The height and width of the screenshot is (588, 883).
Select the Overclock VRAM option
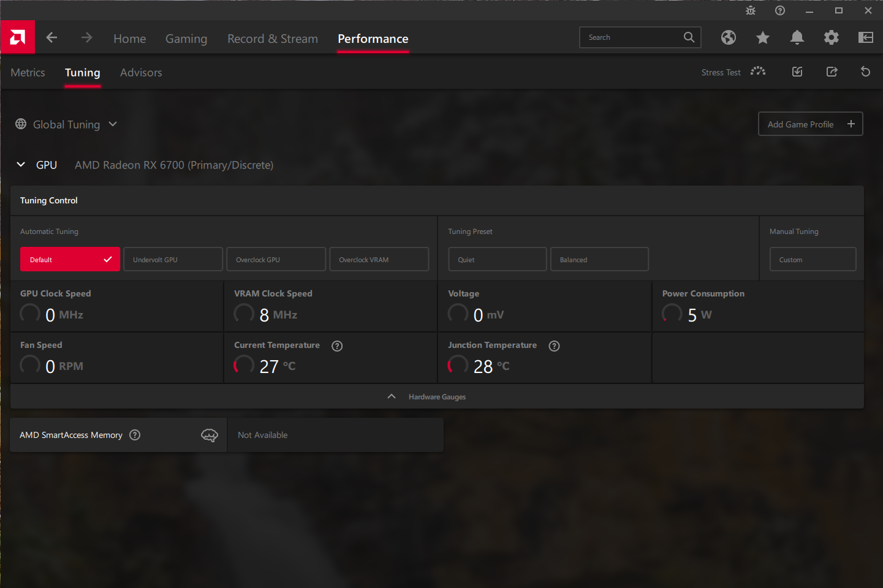click(x=379, y=259)
